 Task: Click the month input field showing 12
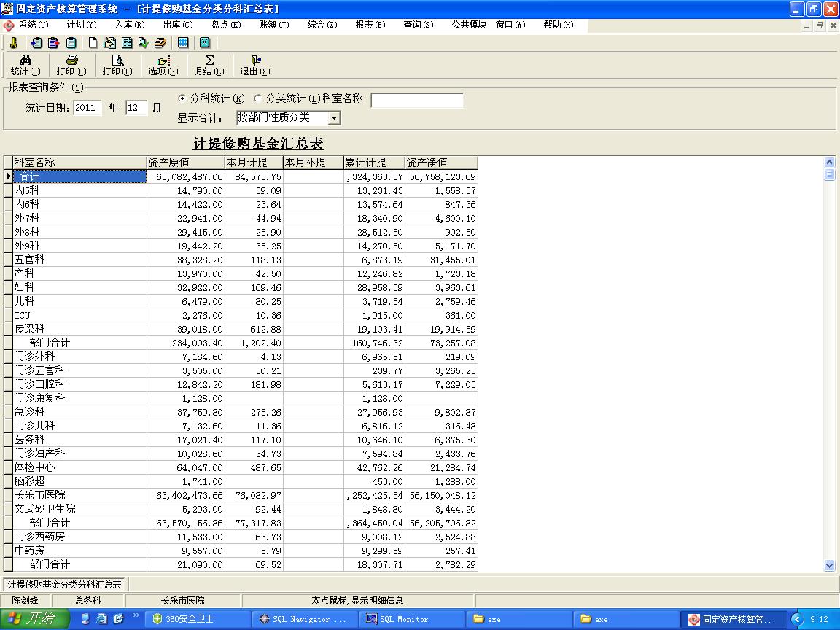click(136, 108)
